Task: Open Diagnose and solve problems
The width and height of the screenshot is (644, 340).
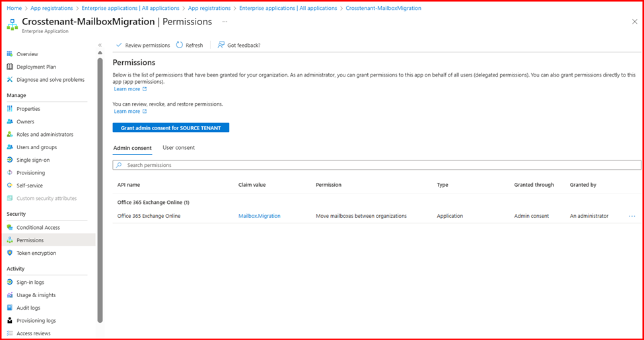Action: tap(50, 80)
